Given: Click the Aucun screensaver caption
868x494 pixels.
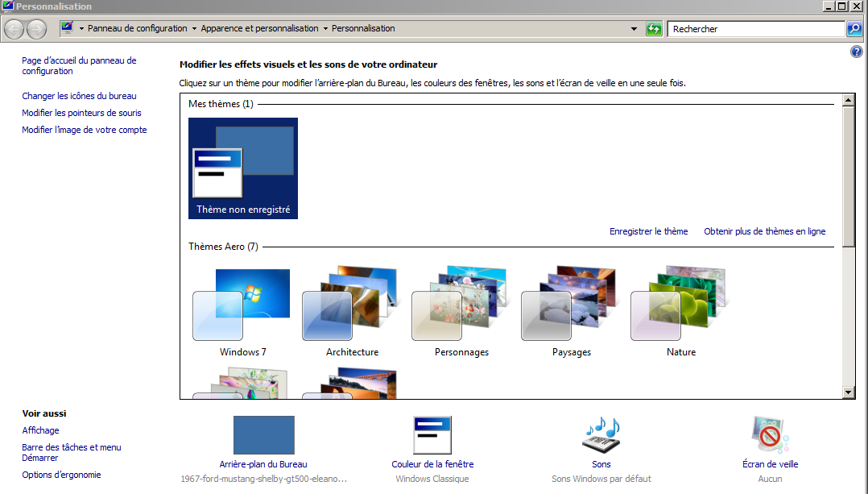Looking at the screenshot, I should click(770, 479).
